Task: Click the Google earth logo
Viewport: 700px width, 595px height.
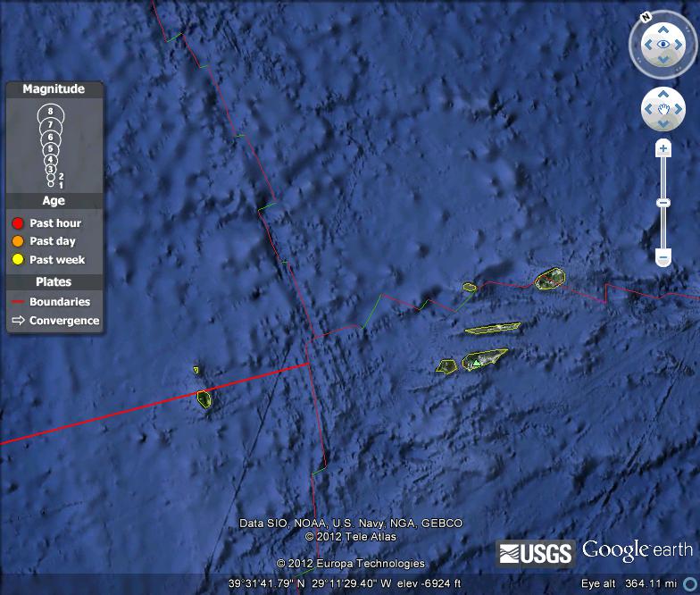Action: (637, 550)
